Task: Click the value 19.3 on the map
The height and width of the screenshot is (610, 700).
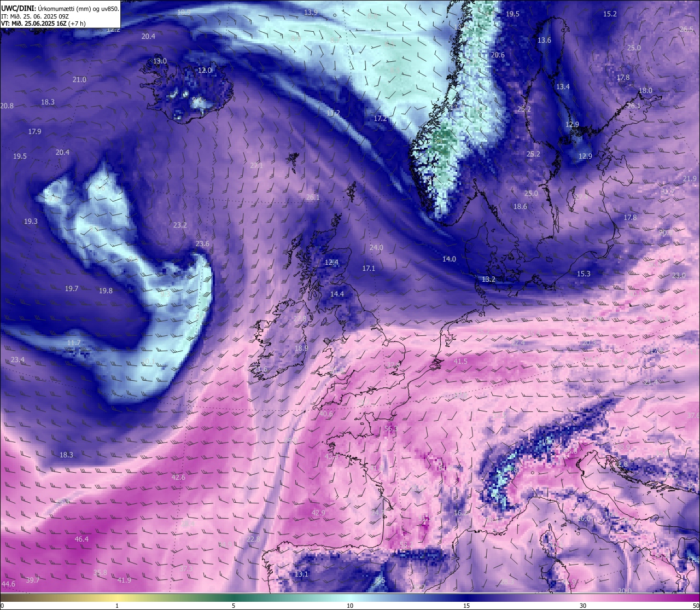Action: pos(31,222)
